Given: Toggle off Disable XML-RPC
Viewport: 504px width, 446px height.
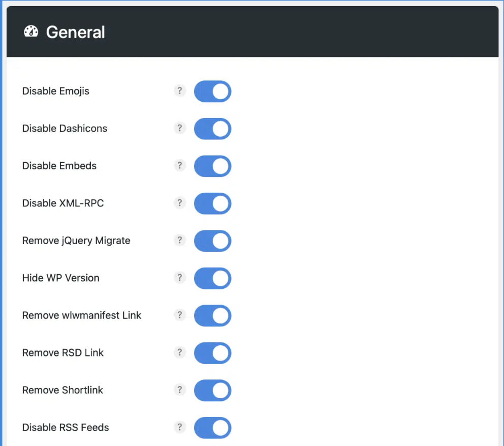Looking at the screenshot, I should pyautogui.click(x=212, y=203).
